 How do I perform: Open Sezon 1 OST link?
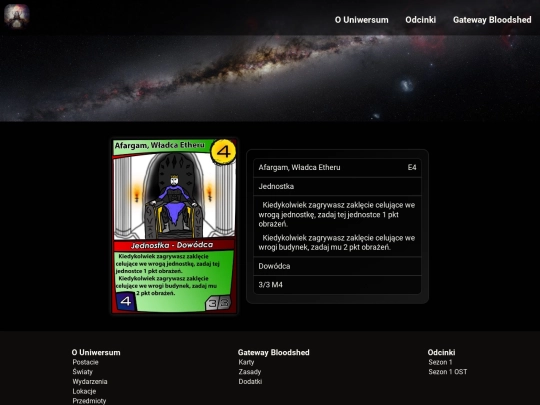tap(448, 372)
